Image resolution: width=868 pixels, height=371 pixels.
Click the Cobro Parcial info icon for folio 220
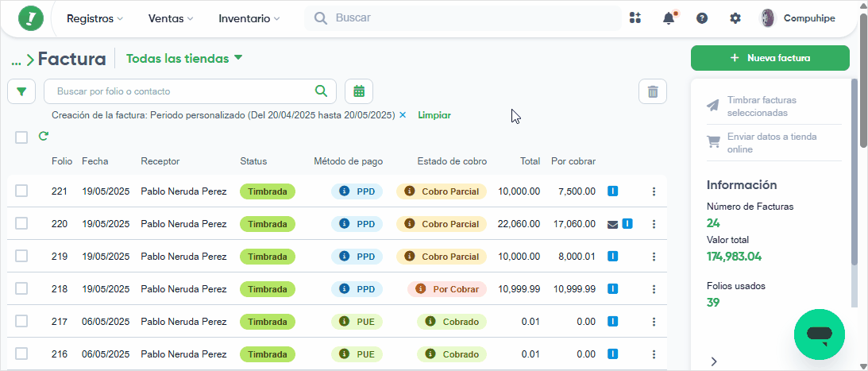point(409,224)
